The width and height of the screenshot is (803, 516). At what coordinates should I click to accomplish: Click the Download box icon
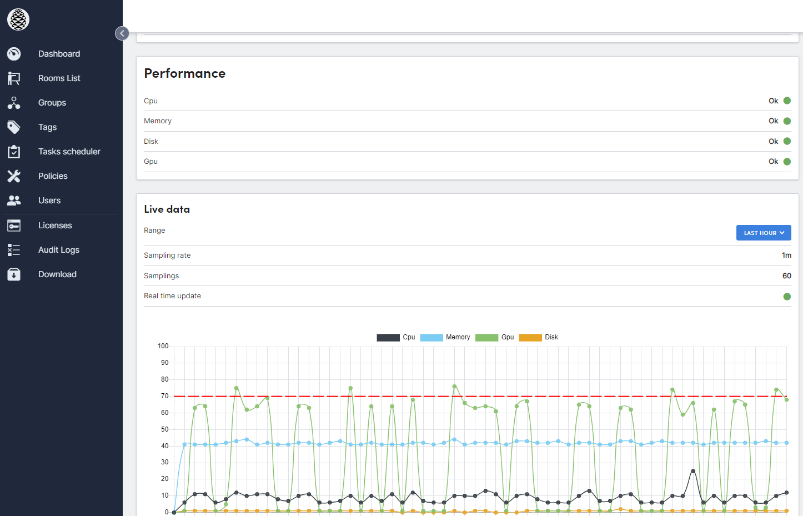(14, 274)
